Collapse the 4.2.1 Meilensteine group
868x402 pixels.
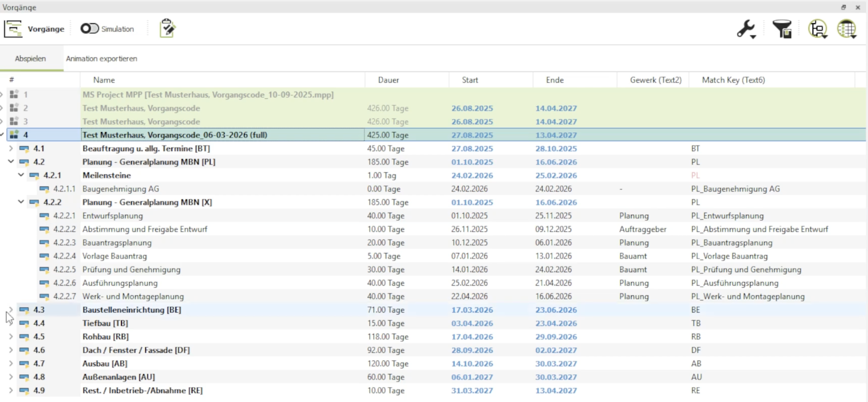(x=21, y=175)
